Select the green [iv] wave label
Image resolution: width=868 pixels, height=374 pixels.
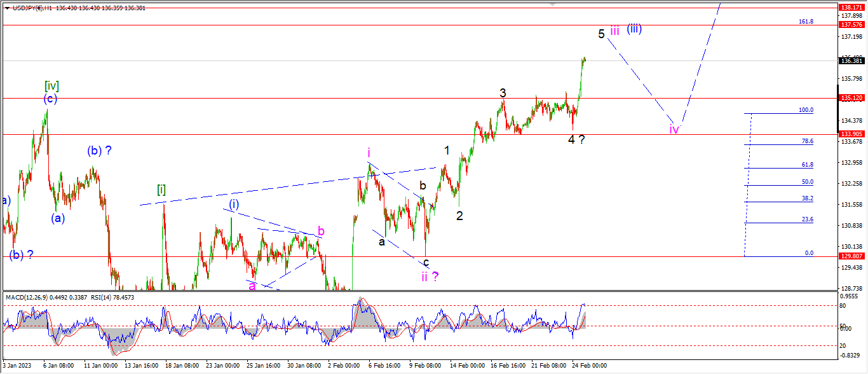pyautogui.click(x=52, y=86)
